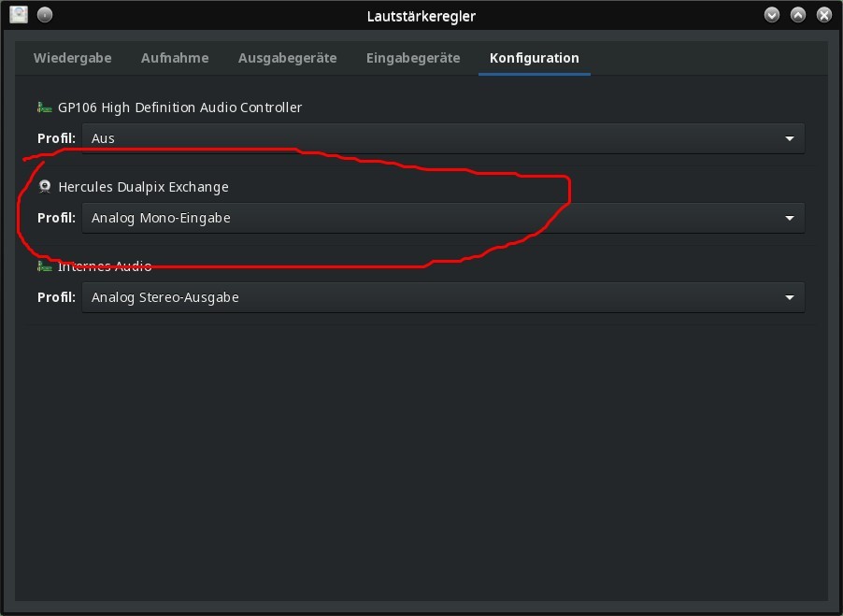Maximize the Lautstärkeregler window

(x=798, y=15)
